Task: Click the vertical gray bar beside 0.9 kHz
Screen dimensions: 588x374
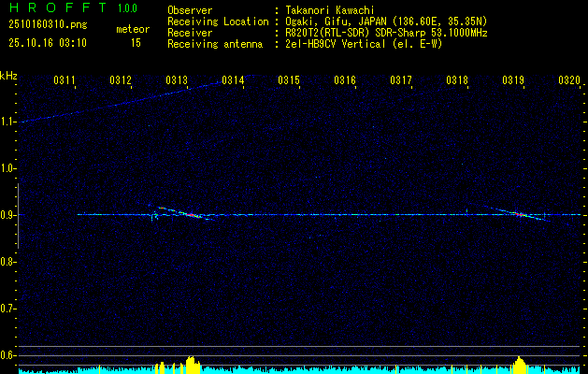Action: point(18,216)
